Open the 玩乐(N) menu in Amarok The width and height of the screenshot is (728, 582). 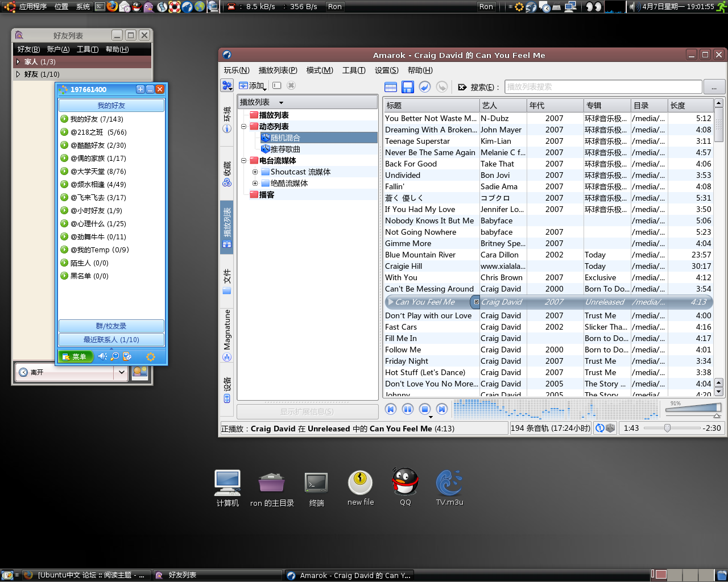pos(237,70)
